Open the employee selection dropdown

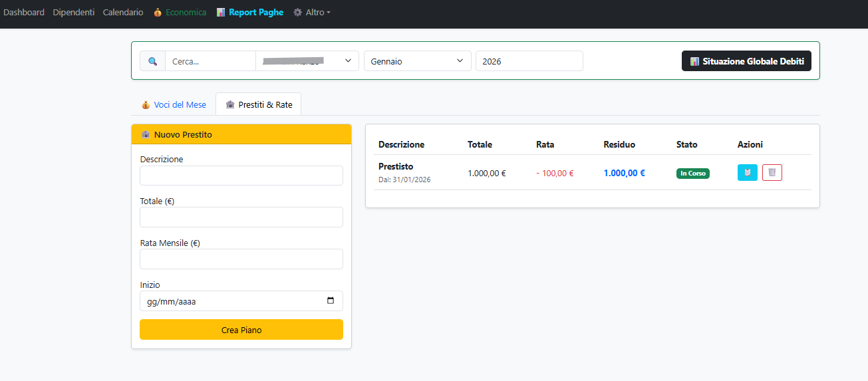click(x=307, y=61)
